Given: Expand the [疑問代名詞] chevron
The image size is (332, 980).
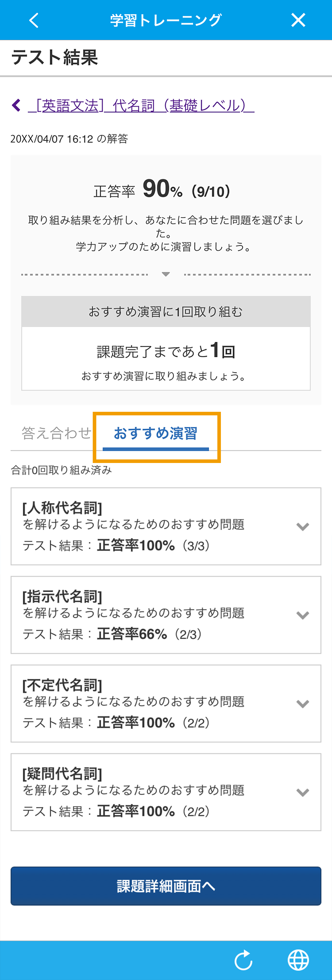Looking at the screenshot, I should pos(303,792).
